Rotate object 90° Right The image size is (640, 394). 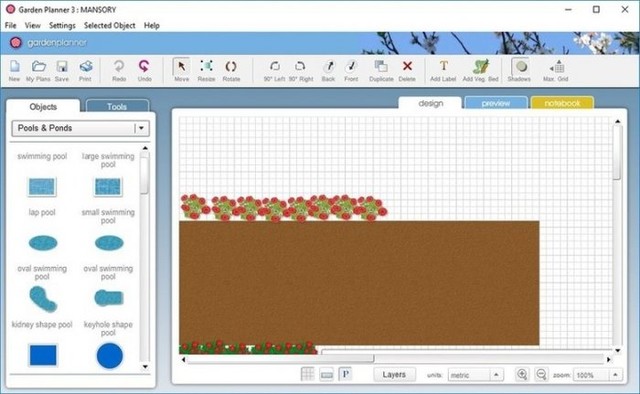coord(301,70)
